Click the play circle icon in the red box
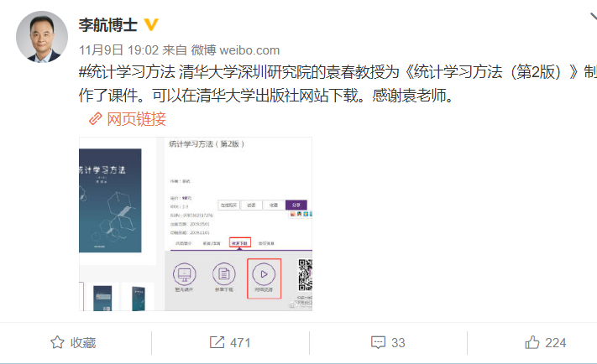 click(x=264, y=274)
